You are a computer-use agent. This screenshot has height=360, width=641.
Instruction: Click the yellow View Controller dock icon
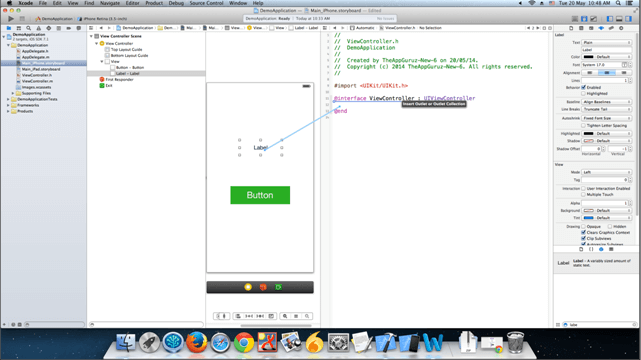coord(248,287)
